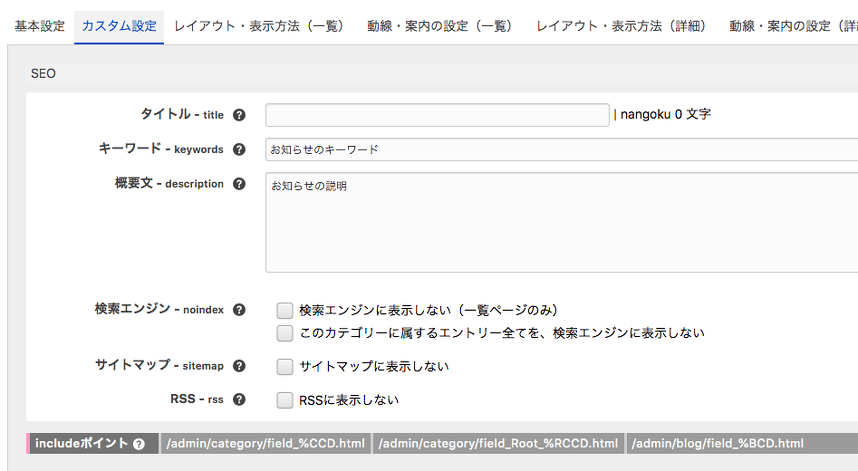Viewport: 858px width, 471px height.
Task: Switch to 基本設定 tab
Action: [39, 26]
